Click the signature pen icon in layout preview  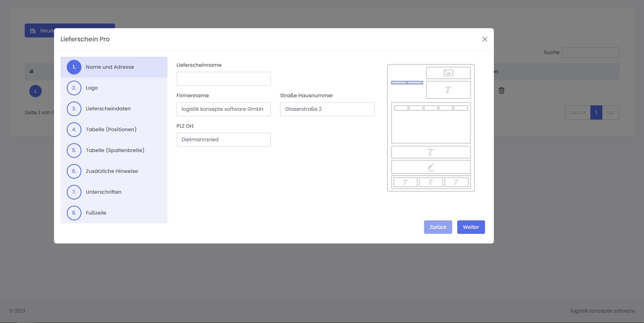(x=431, y=167)
